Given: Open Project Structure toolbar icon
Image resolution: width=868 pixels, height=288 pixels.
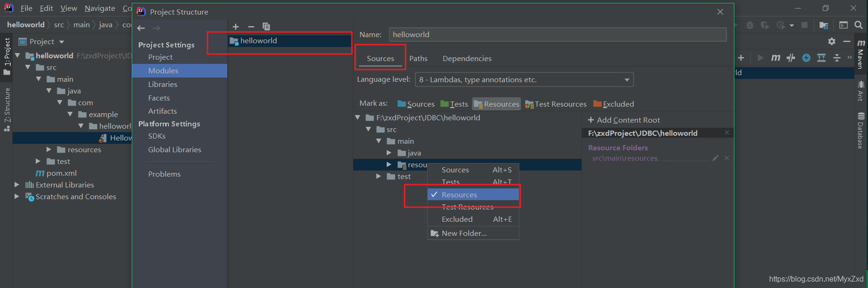Looking at the screenshot, I should point(824,25).
